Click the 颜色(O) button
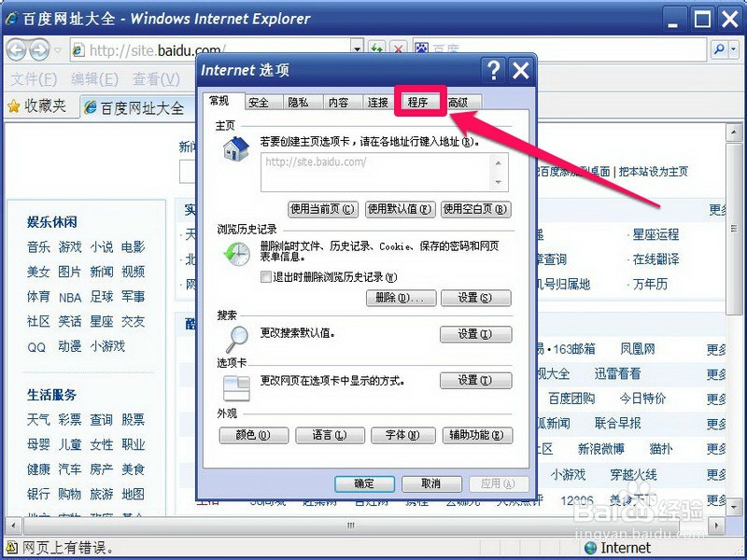The height and width of the screenshot is (560, 747). (253, 435)
